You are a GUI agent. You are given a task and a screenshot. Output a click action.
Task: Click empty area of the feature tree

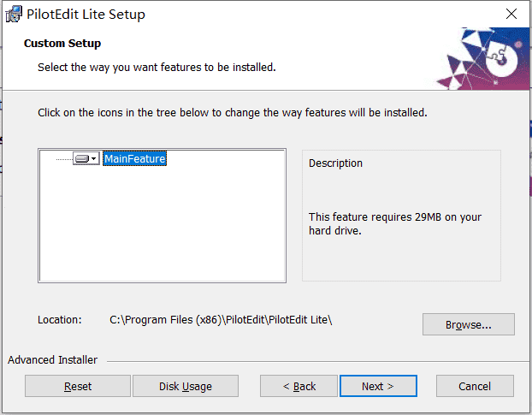(163, 224)
